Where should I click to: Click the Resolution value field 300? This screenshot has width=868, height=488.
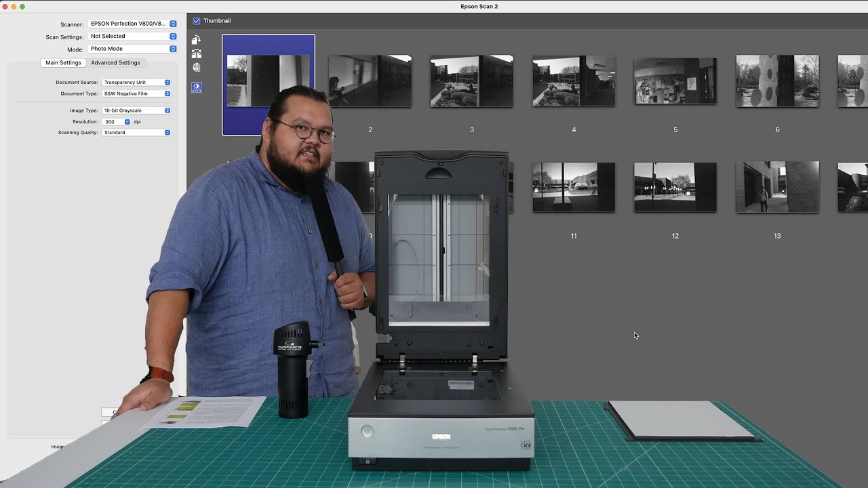click(x=113, y=122)
